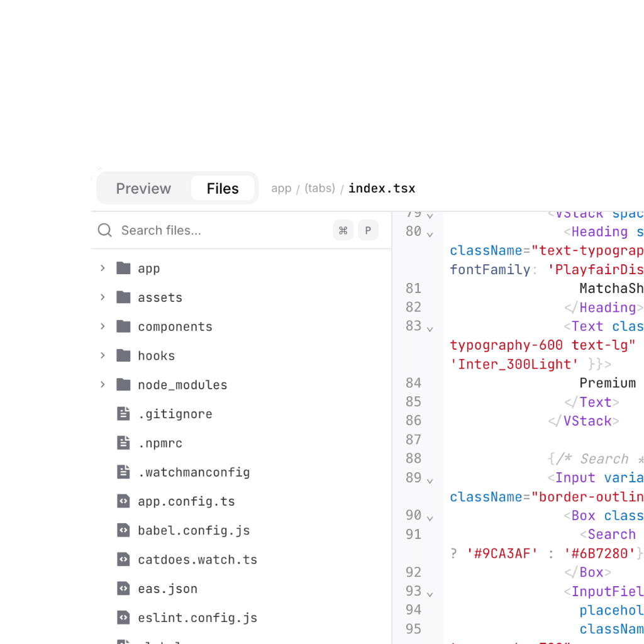
Task: Open the eas.json file
Action: click(241, 589)
